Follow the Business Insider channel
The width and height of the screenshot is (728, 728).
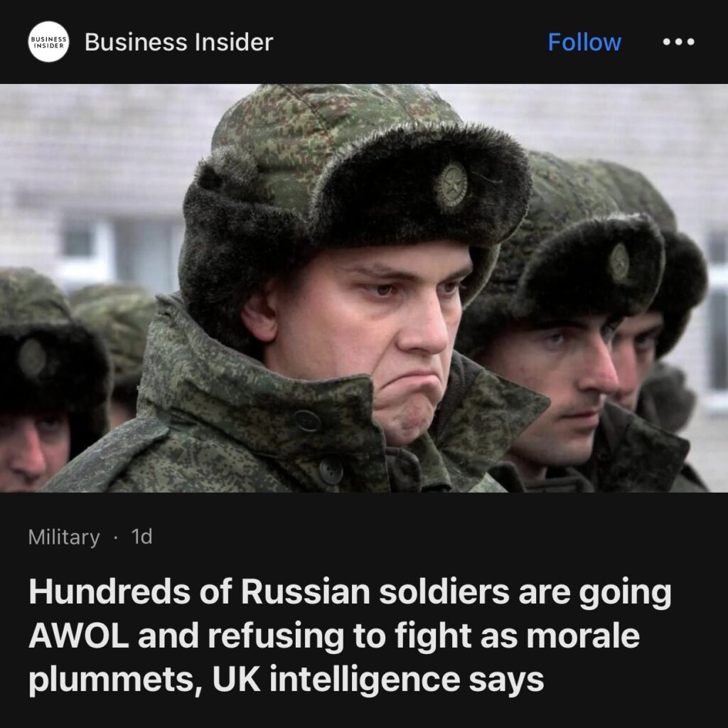click(584, 42)
